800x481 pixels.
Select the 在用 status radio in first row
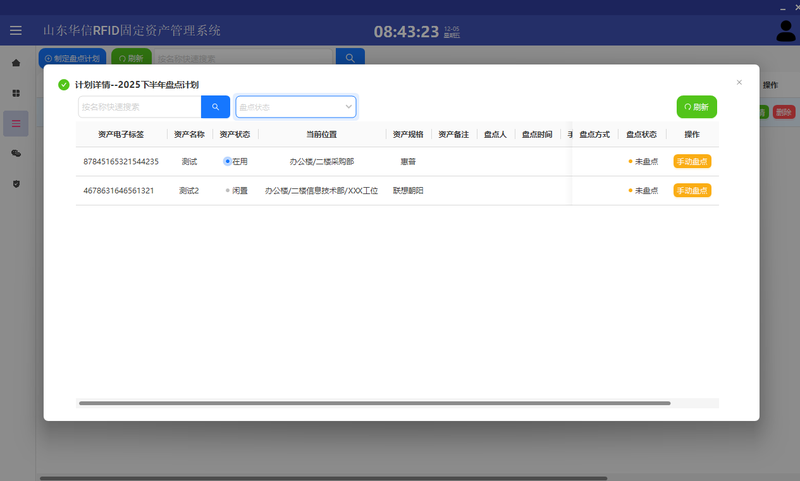click(x=228, y=161)
